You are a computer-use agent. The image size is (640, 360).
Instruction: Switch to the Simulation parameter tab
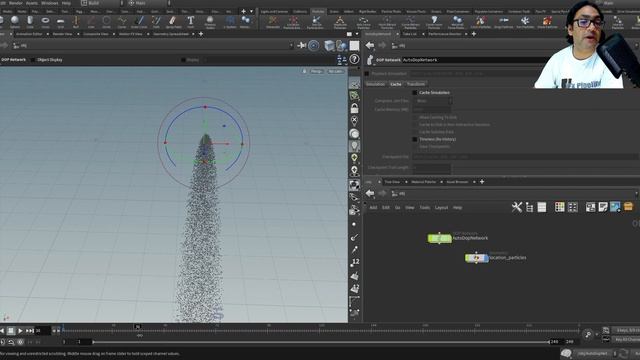[x=375, y=84]
